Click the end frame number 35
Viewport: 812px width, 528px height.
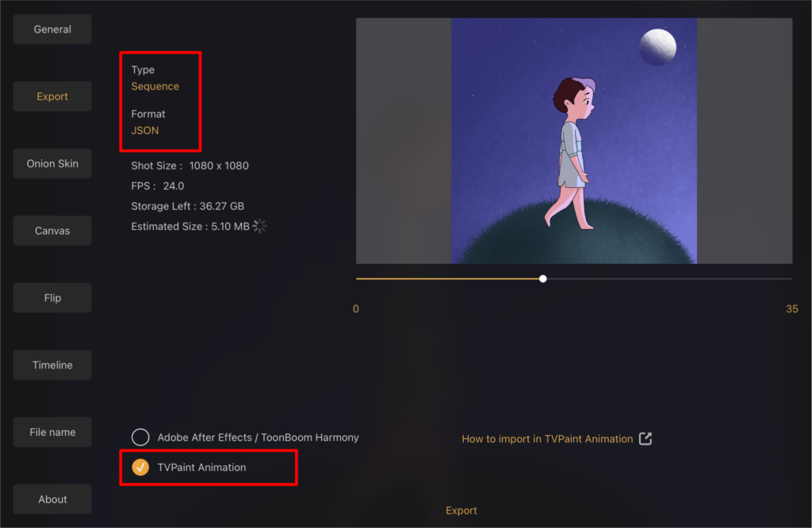tap(792, 309)
